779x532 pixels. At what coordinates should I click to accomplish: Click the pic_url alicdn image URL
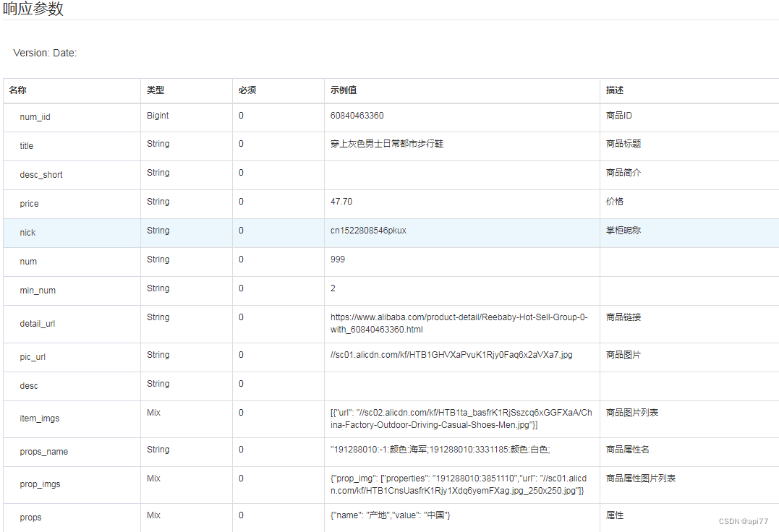point(451,355)
